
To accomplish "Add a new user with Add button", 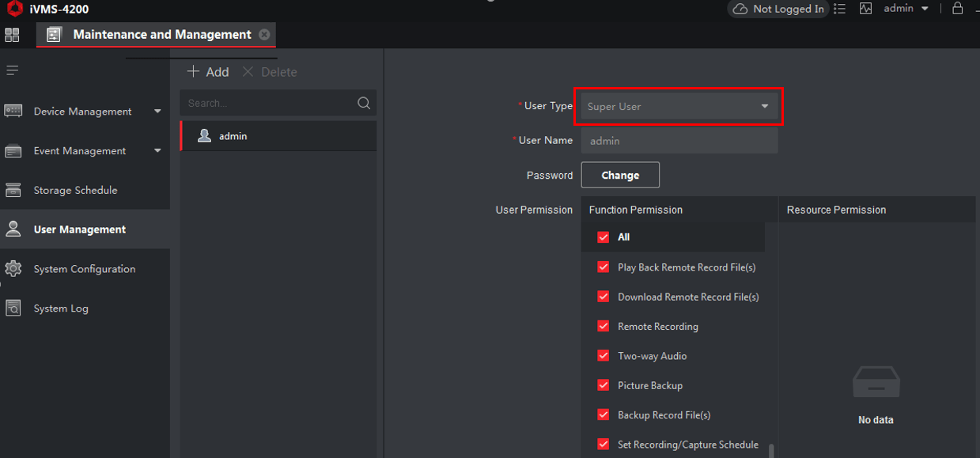I will pos(207,71).
